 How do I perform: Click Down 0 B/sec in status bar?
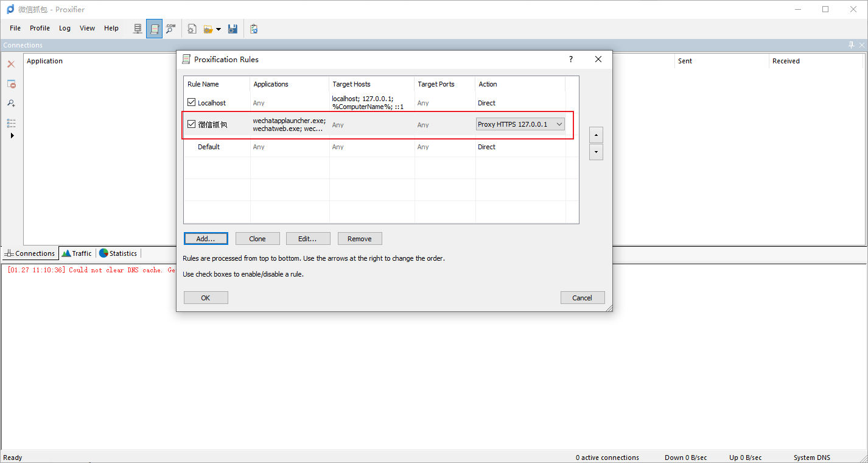coord(686,458)
